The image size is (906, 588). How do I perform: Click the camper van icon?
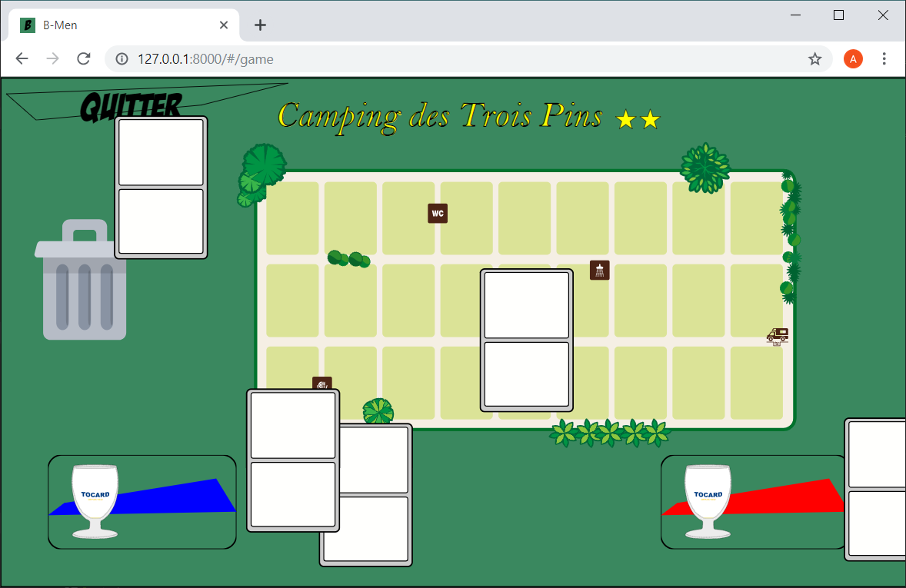coord(778,336)
